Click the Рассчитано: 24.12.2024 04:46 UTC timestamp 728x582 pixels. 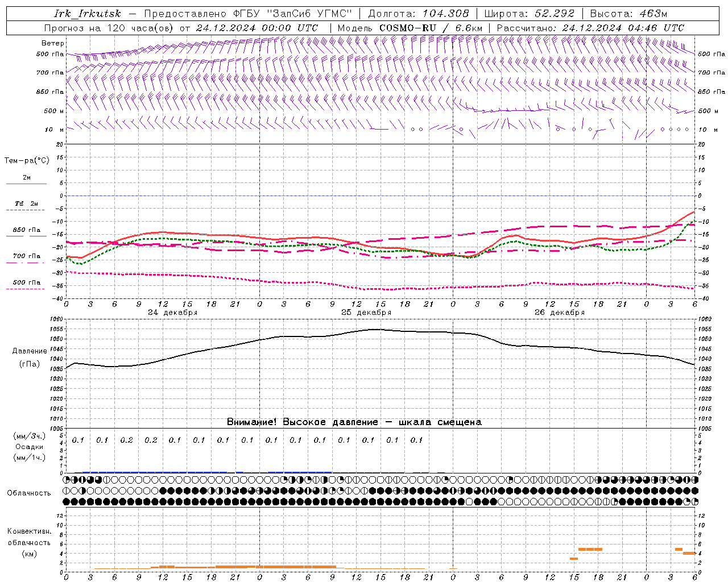[x=590, y=28]
